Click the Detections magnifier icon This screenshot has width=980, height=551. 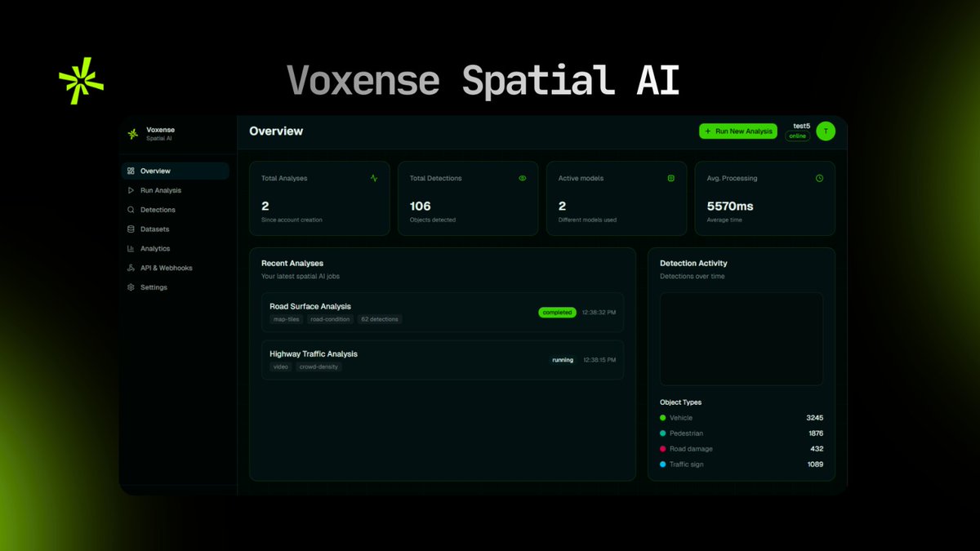tap(131, 210)
